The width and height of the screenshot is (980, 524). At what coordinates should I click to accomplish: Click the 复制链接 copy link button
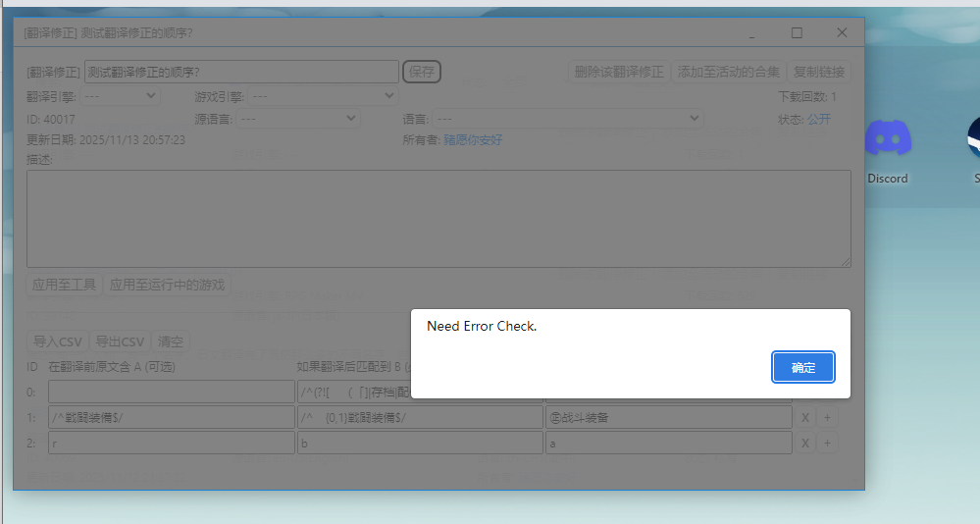click(x=819, y=72)
